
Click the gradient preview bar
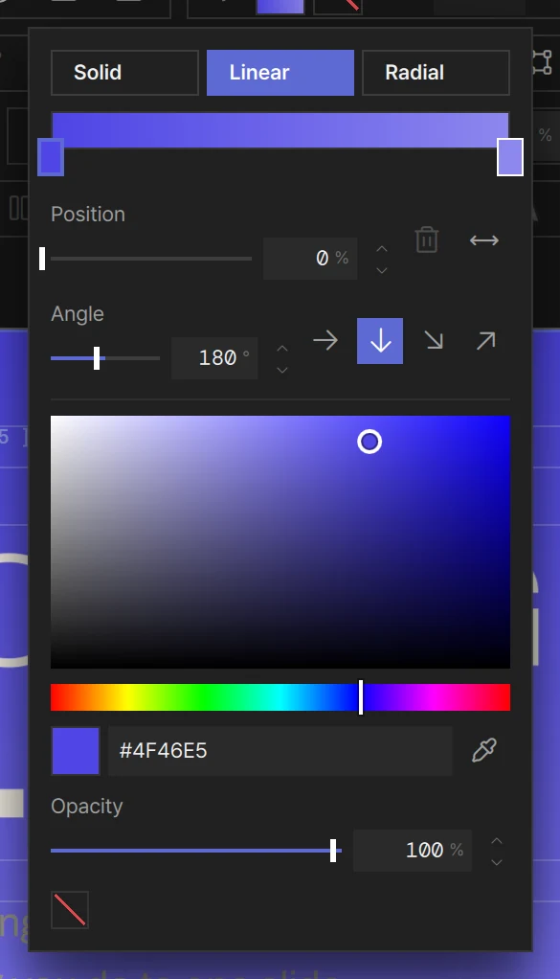click(x=280, y=130)
